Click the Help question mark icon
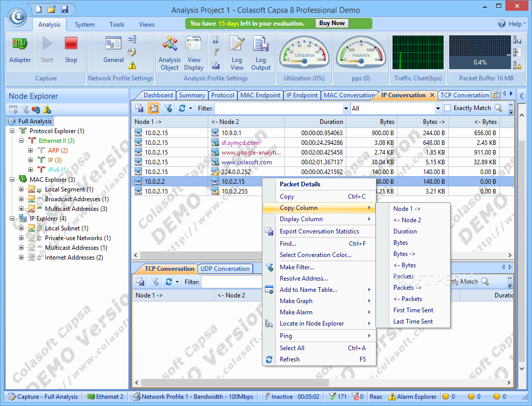This screenshot has width=532, height=406. (501, 24)
